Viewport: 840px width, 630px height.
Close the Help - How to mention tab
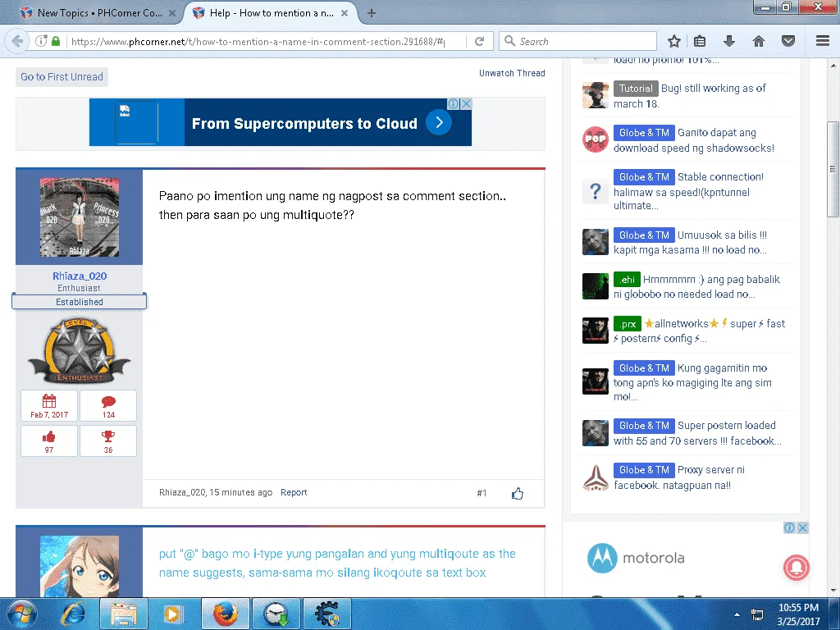point(345,13)
